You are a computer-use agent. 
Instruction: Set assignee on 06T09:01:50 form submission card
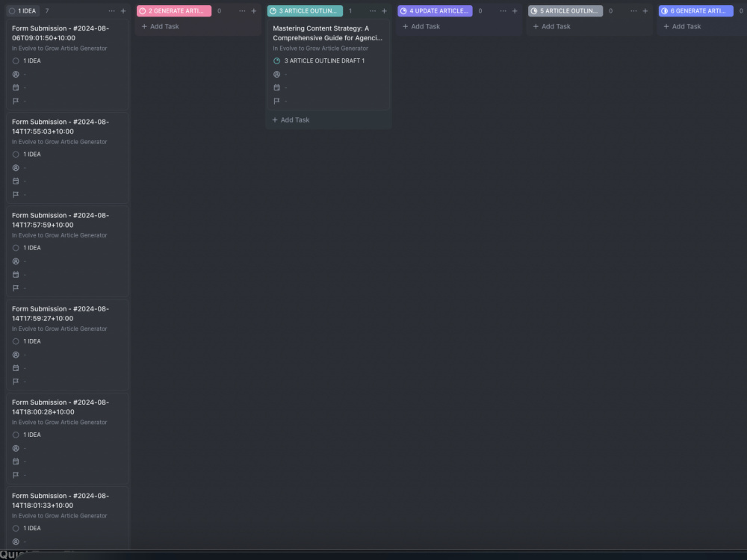pos(16,74)
